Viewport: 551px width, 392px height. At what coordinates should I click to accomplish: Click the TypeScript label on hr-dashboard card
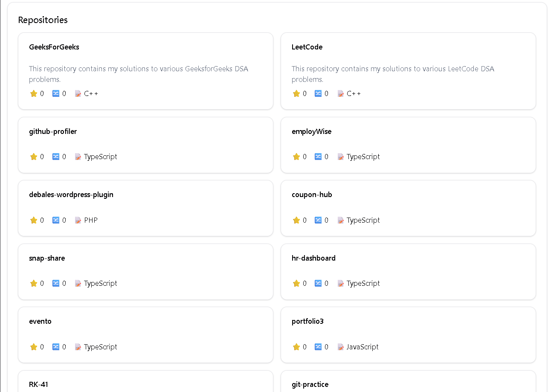[363, 283]
